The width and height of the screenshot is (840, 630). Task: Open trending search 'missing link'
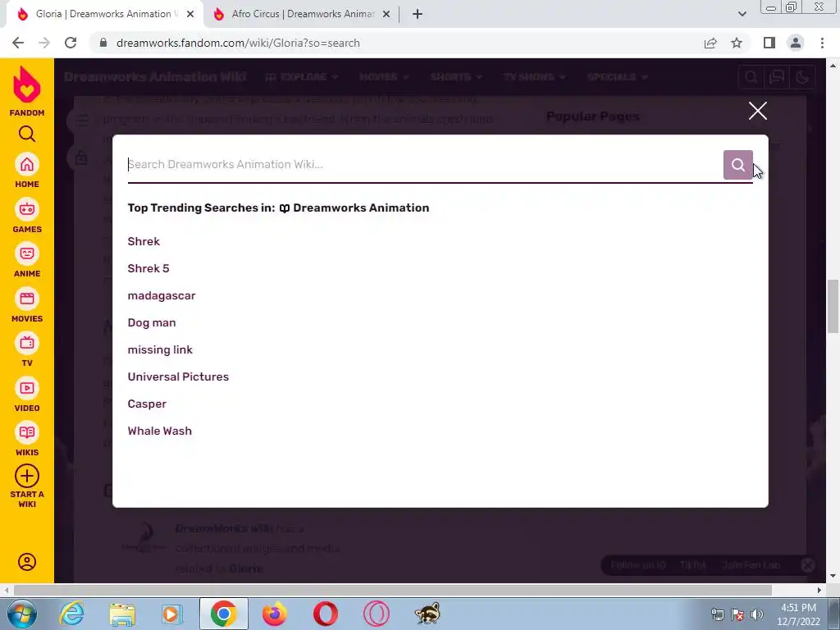point(160,349)
